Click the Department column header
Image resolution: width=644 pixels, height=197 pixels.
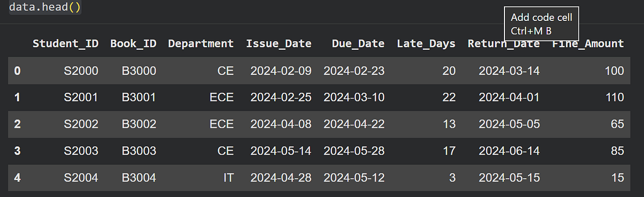tap(201, 44)
